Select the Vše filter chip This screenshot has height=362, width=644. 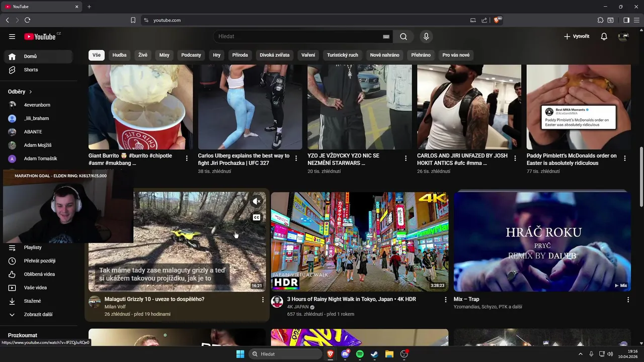pyautogui.click(x=97, y=55)
